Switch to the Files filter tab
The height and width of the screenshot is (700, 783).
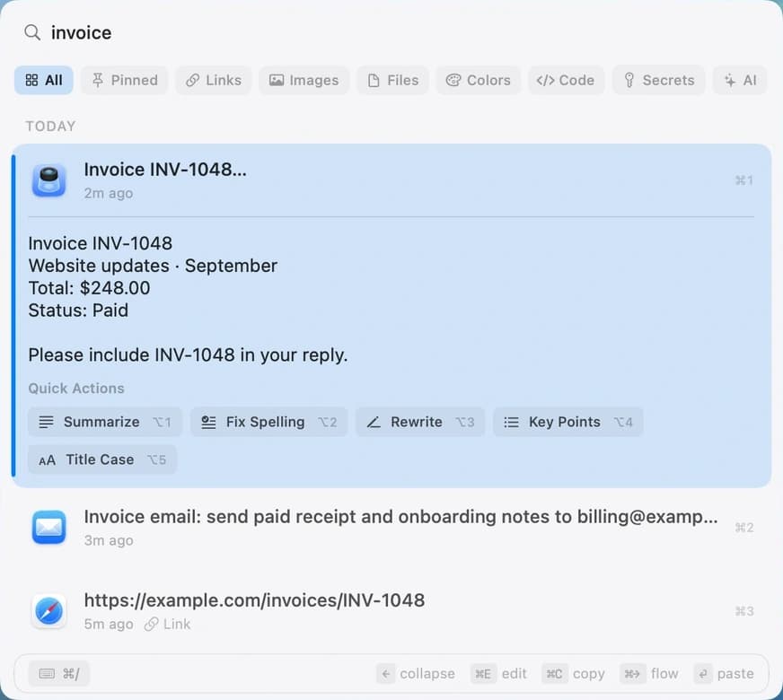tap(392, 80)
